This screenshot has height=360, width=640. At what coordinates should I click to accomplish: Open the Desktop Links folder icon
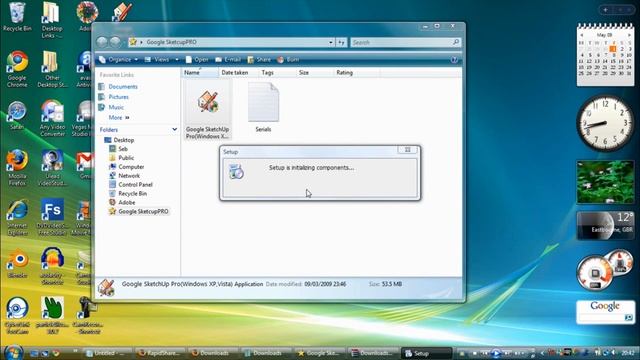point(51,20)
